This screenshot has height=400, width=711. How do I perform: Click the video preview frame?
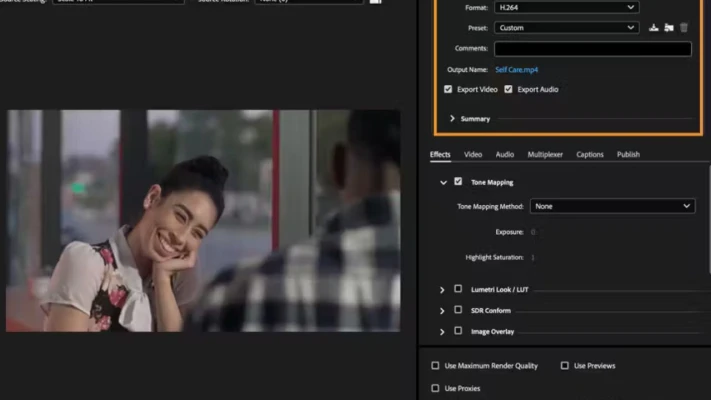click(203, 221)
